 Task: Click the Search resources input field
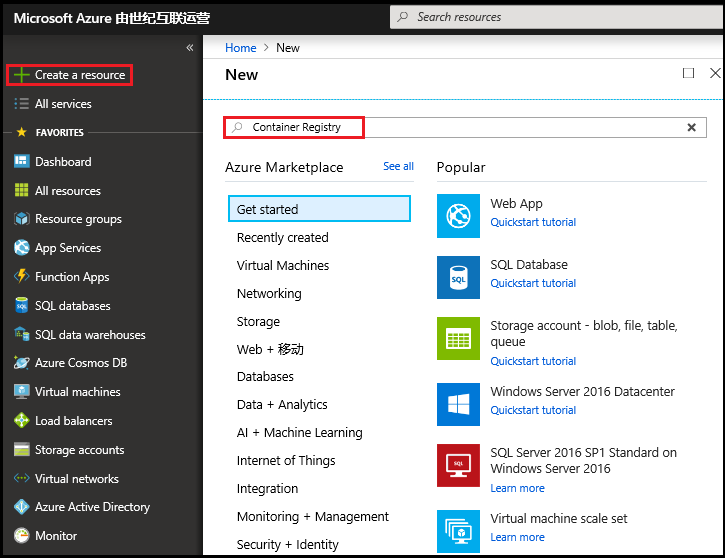coord(557,17)
